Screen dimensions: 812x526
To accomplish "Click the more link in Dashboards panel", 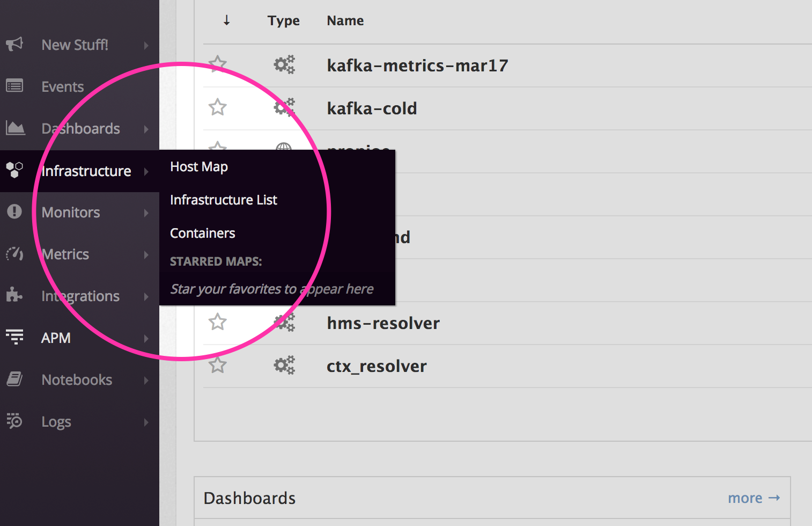I will (x=754, y=498).
